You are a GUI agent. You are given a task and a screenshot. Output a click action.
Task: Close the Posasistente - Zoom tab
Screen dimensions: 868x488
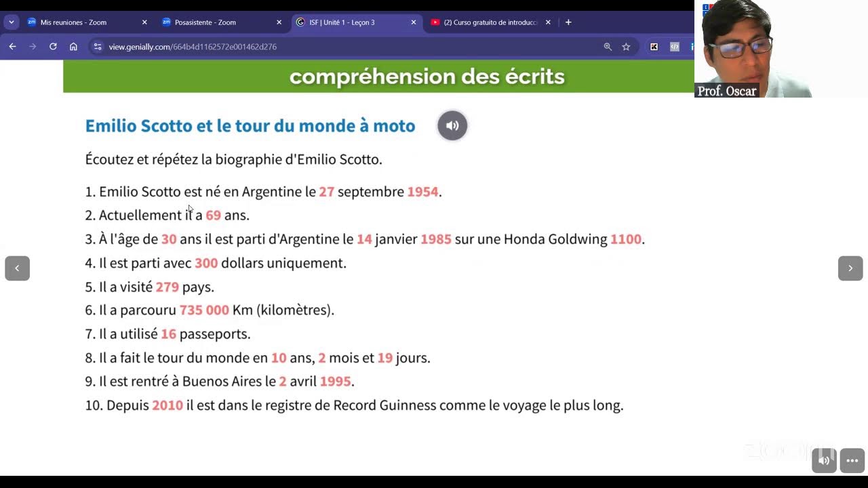pos(279,22)
